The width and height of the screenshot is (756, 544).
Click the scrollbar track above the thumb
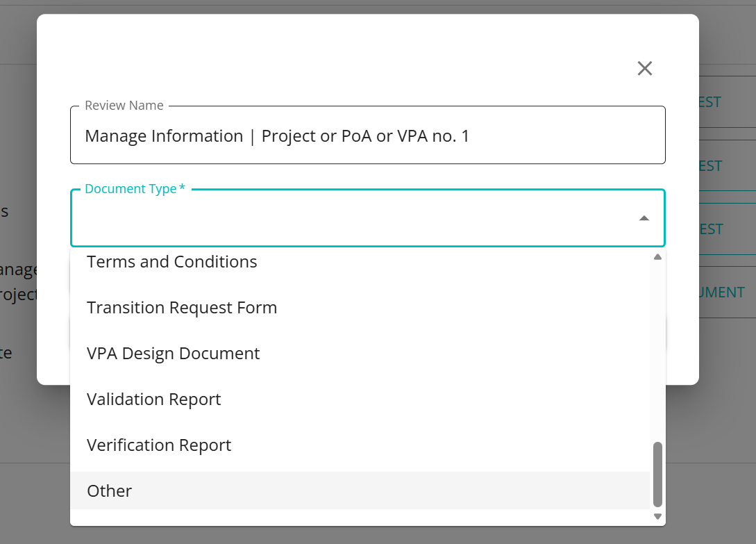[x=657, y=347]
